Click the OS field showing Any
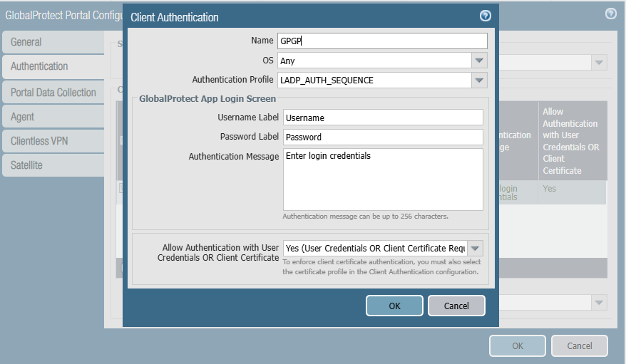The image size is (626, 364). (x=374, y=61)
